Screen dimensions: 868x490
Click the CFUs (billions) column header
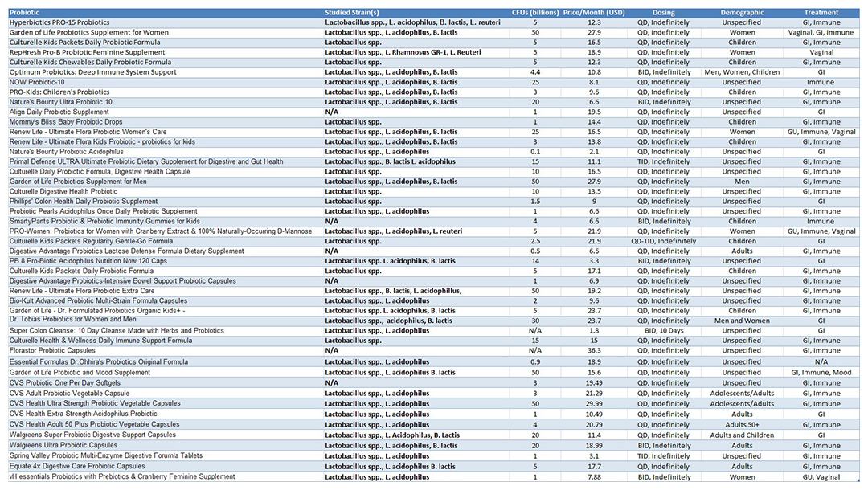tap(535, 12)
